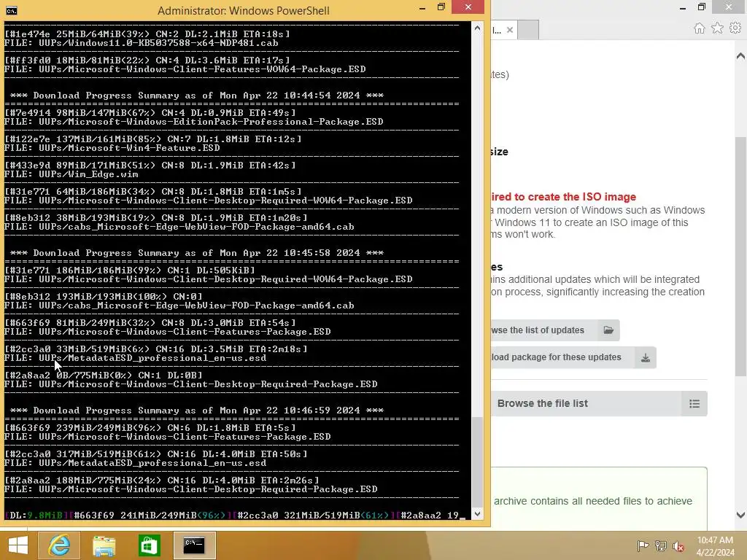The image size is (747, 560).
Task: Open the network status tray icon
Action: (660, 545)
